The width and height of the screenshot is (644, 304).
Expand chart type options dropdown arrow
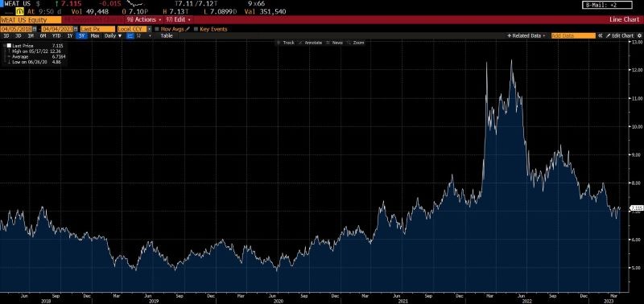(x=150, y=35)
